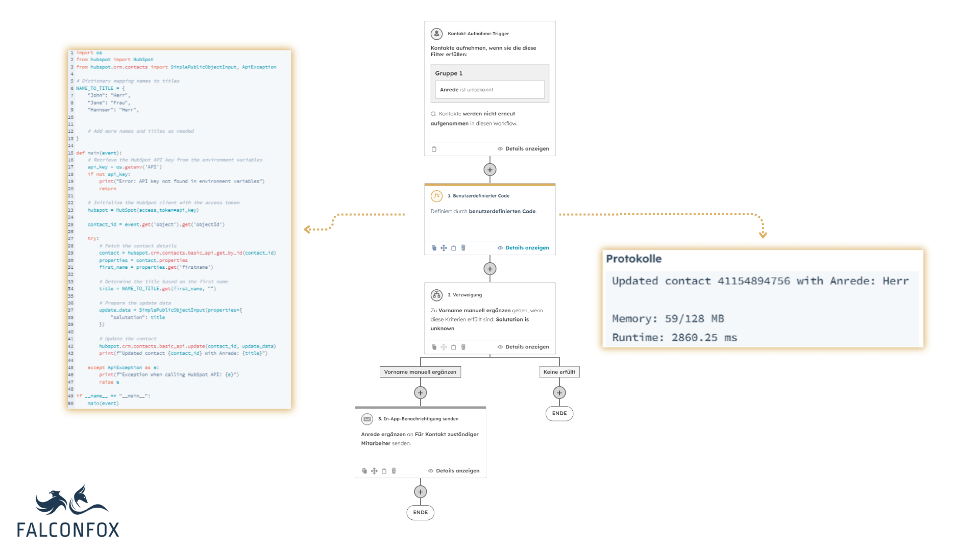Click 'Anrede ergänzen' notification text
The image size is (980, 551).
coord(383,435)
